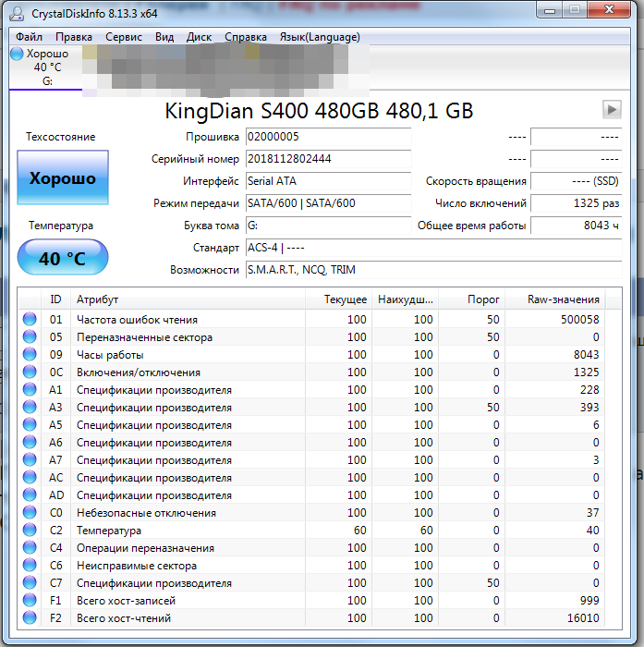644x647 pixels.
Task: Click status circle for attribute 0C
Action: pyautogui.click(x=30, y=372)
